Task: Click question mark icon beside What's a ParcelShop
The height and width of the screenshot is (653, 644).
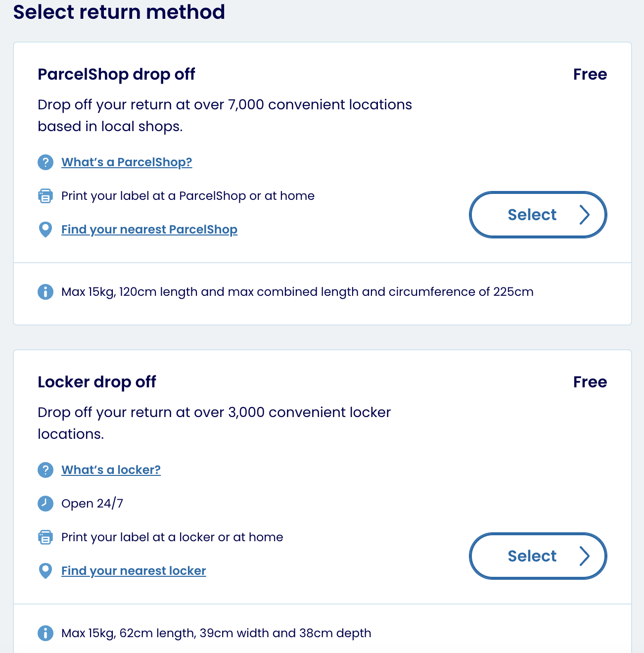Action: (x=46, y=162)
